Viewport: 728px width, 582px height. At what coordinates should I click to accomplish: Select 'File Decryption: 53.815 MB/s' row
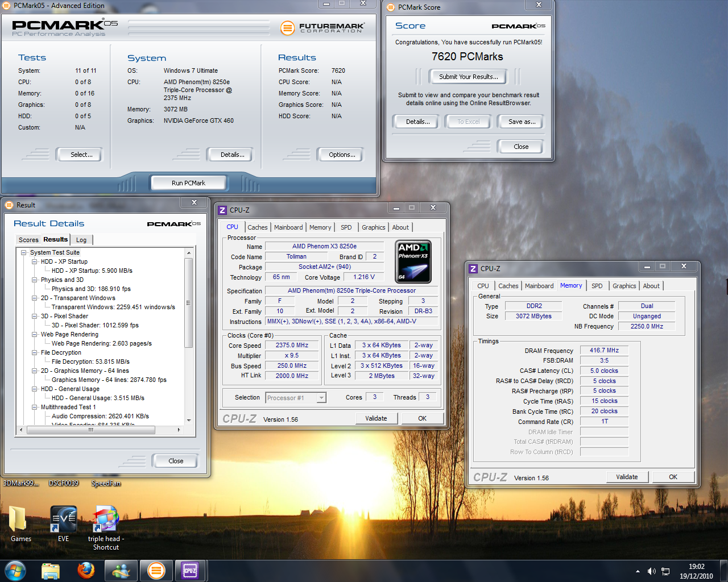tap(90, 362)
